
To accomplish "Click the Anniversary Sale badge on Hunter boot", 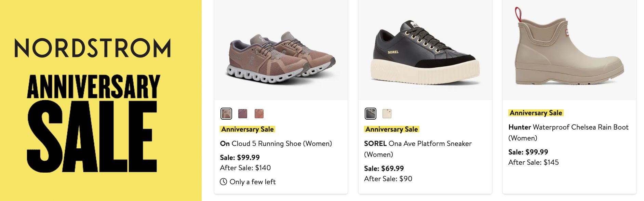I will pos(536,113).
